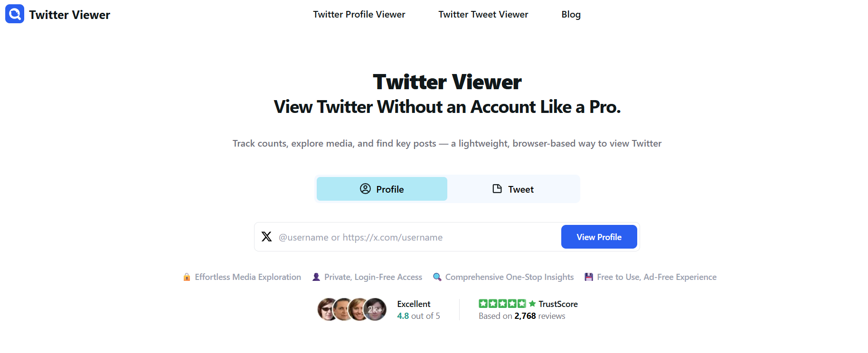Click the Twitter Viewer logo icon
The height and width of the screenshot is (353, 868).
tap(15, 14)
